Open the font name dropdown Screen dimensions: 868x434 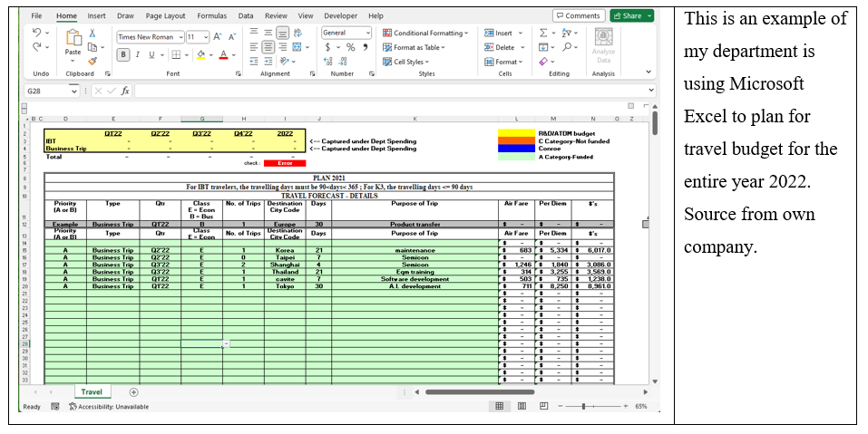[x=180, y=37]
